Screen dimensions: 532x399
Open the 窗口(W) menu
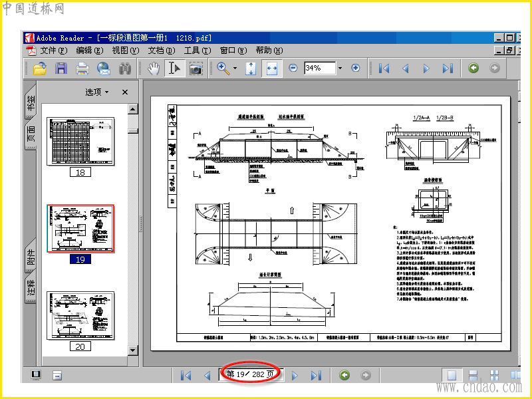[x=233, y=51]
